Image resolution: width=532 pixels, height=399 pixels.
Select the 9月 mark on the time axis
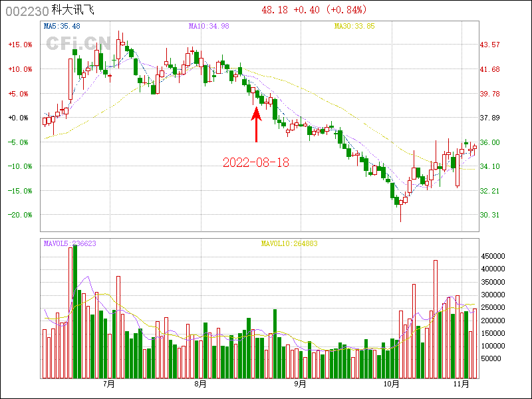pyautogui.click(x=300, y=384)
